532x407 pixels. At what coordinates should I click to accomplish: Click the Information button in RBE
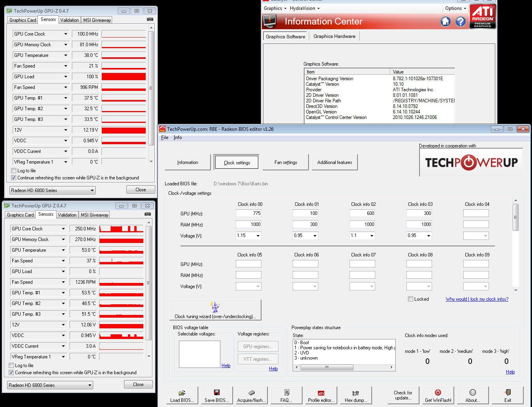point(188,162)
